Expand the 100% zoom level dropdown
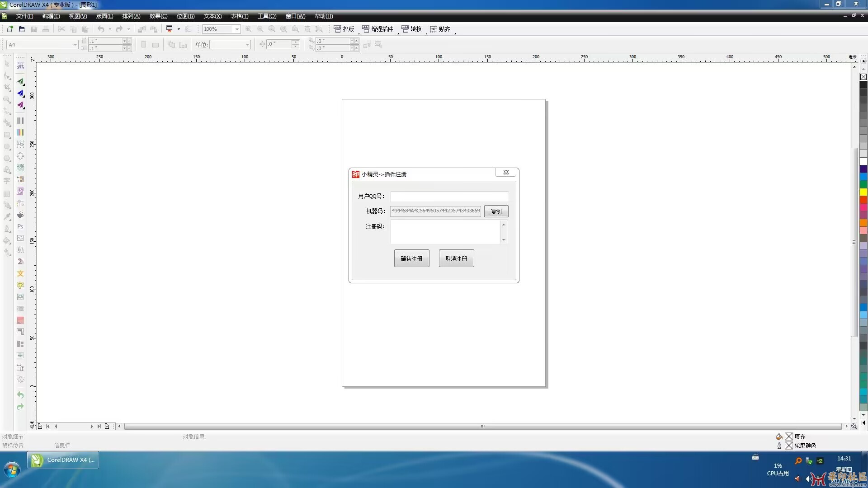 [237, 29]
